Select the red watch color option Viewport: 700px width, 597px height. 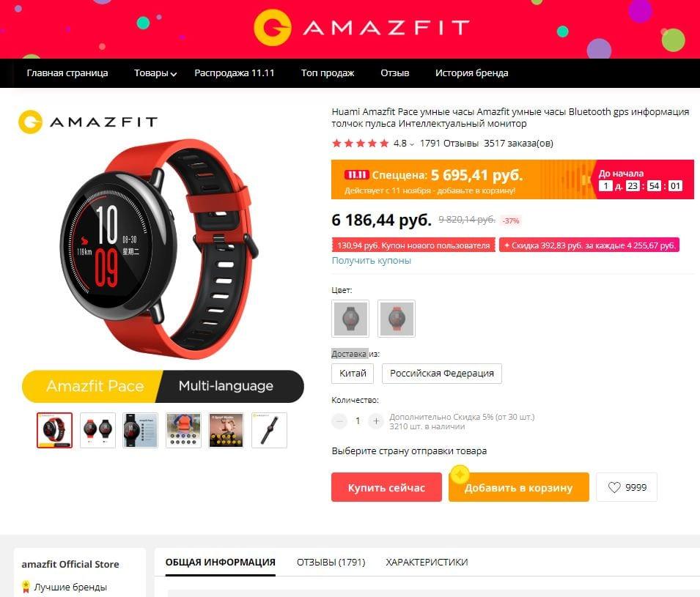tap(397, 319)
